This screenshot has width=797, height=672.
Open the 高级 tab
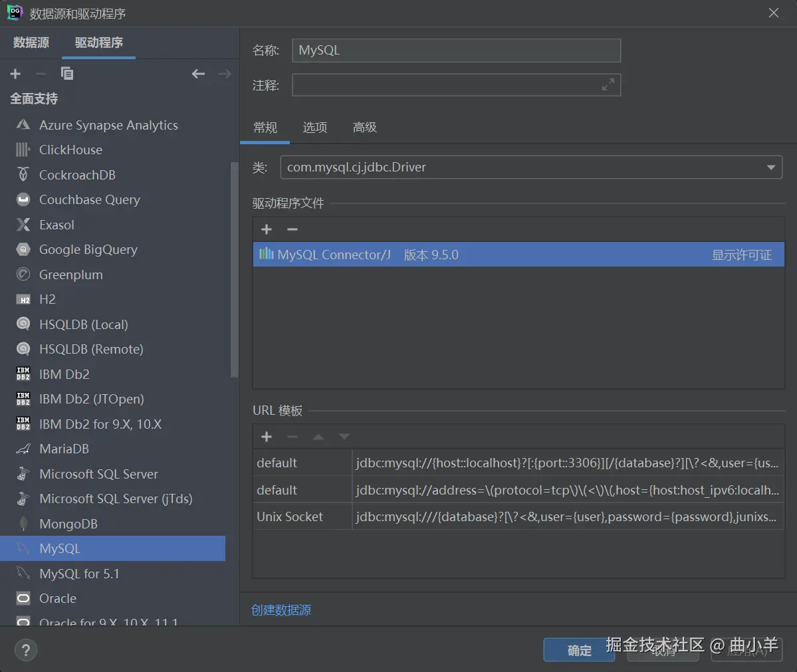[364, 127]
